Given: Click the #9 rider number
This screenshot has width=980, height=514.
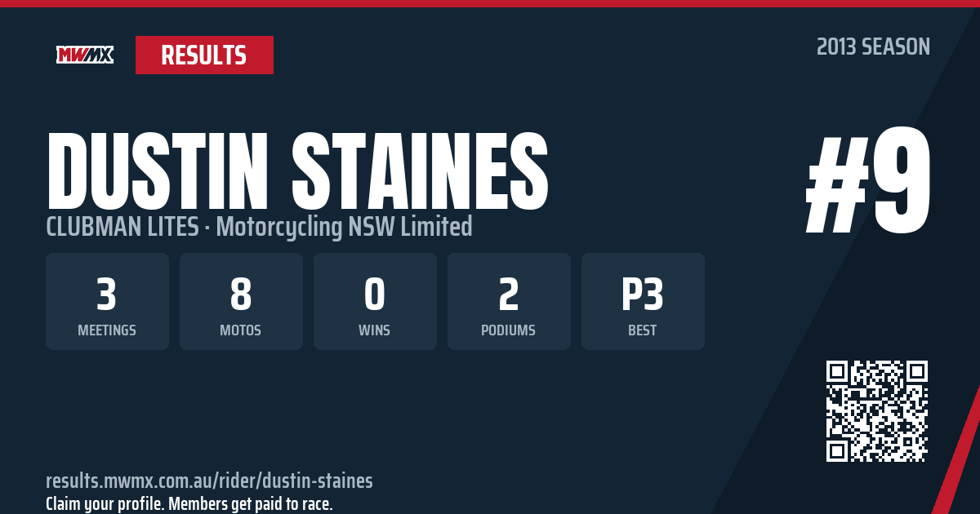Looking at the screenshot, I should (868, 181).
